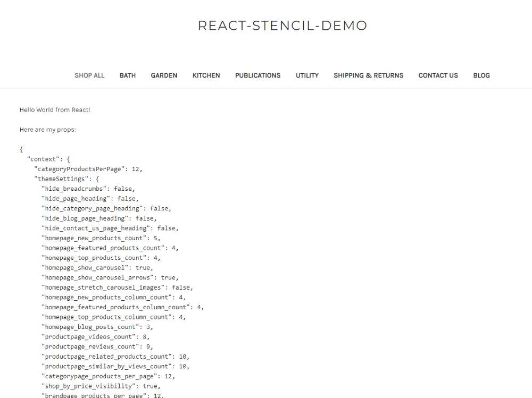Click the "hide_blog_page_heading": false line

(x=99, y=218)
